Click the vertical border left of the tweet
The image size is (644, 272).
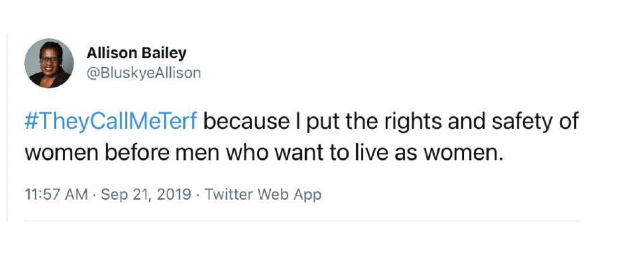[x=7, y=125]
